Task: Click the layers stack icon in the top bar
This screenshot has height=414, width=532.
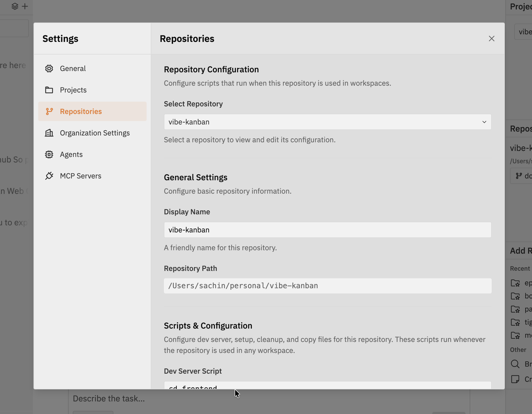Action: [x=15, y=6]
